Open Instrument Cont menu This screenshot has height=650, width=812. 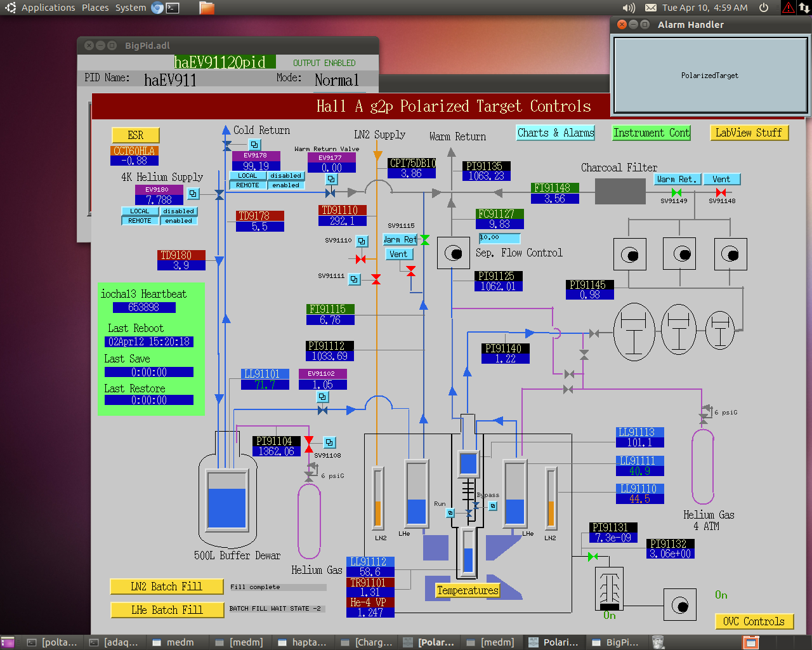(x=651, y=133)
